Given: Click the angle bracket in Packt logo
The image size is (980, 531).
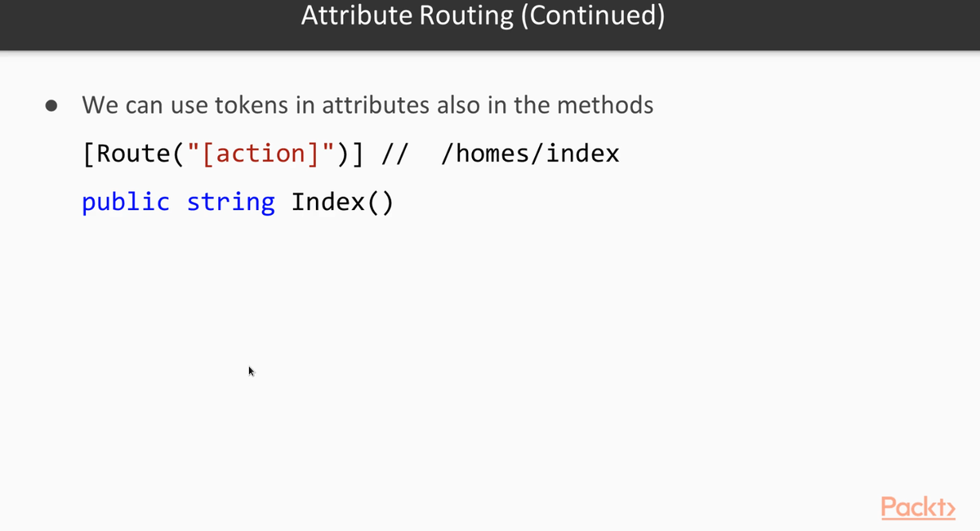Looking at the screenshot, I should point(949,508).
